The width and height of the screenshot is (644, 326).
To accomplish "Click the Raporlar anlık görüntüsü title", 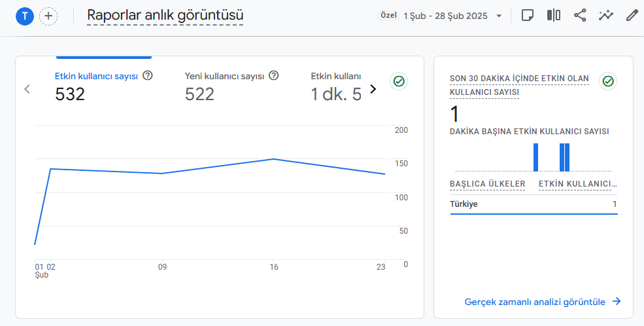I will click(x=165, y=15).
